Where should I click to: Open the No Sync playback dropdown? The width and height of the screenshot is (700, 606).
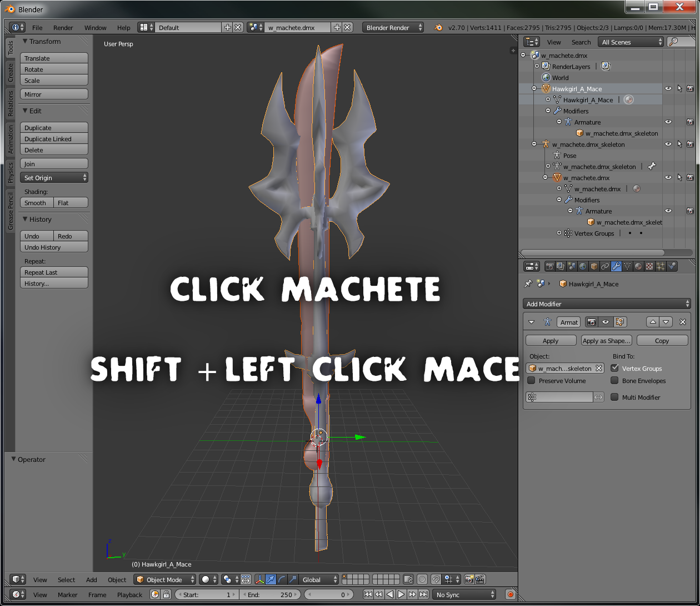coord(464,594)
